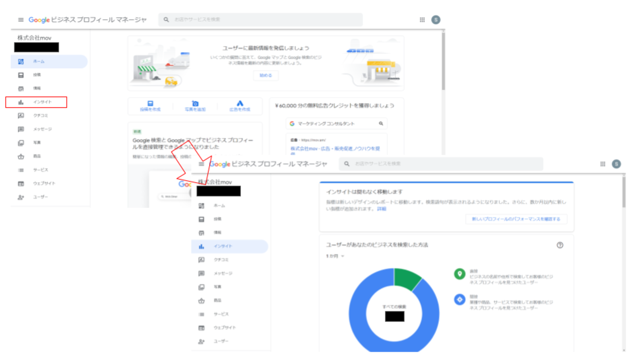This screenshot has width=644, height=362.
Task: Click メッセージ chat icon in front window sidebar
Action: (201, 274)
